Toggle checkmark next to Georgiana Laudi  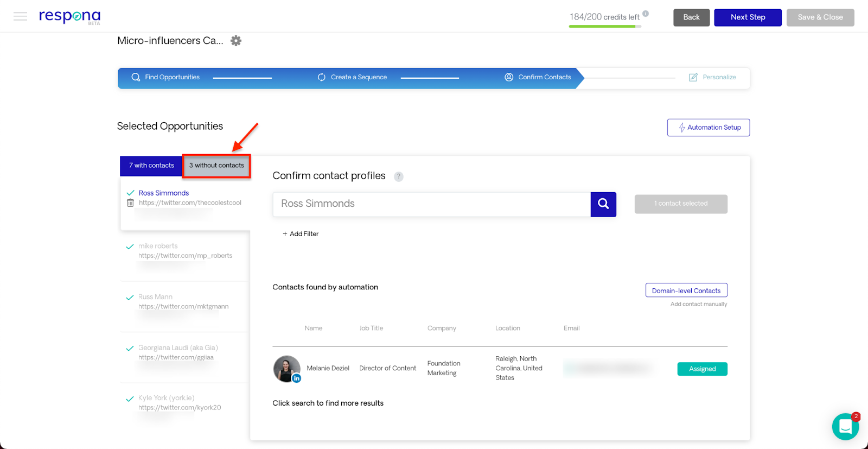[130, 348]
